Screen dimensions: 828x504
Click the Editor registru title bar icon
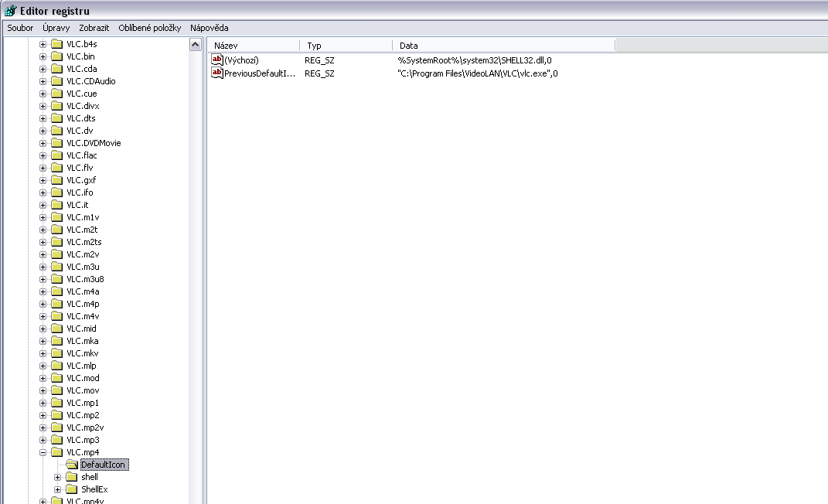[x=10, y=11]
